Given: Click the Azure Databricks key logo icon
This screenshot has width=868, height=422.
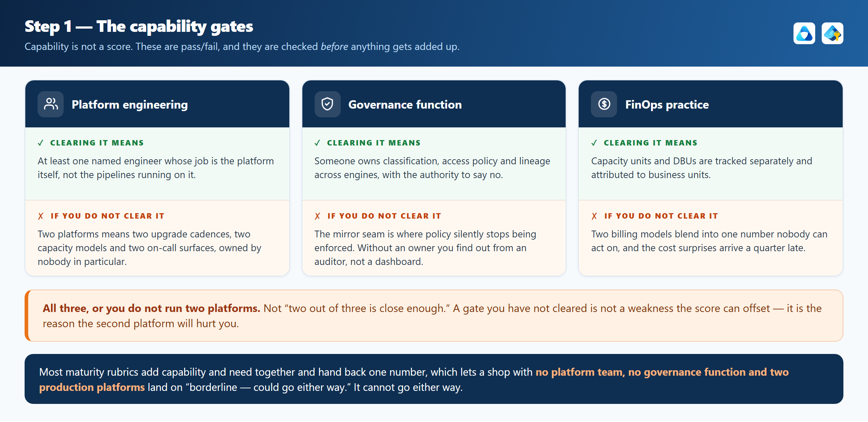Looking at the screenshot, I should coord(832,33).
